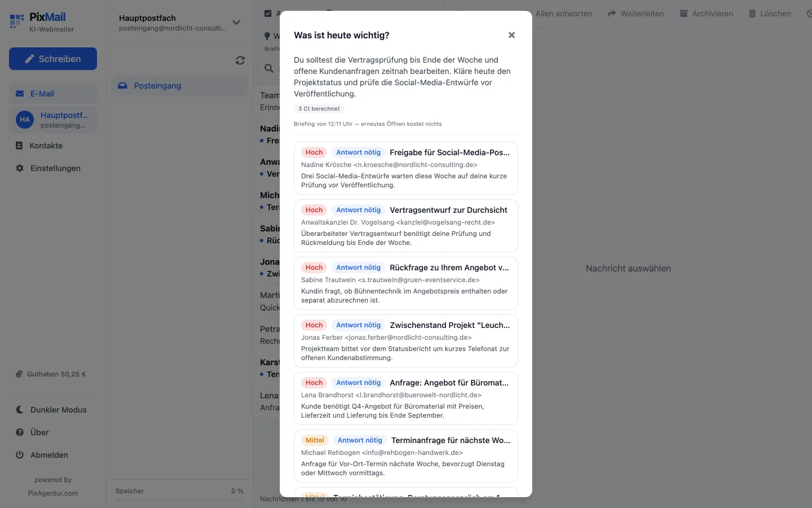Expand the Hauptpostfach account dropdown chevron
Screen dimensions: 812x508
236,23
